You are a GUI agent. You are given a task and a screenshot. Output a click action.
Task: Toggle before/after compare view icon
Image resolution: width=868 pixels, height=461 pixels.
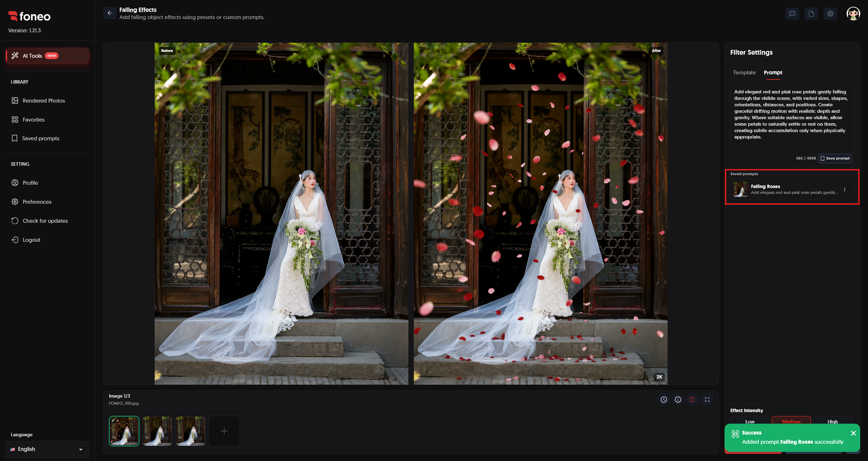click(692, 400)
